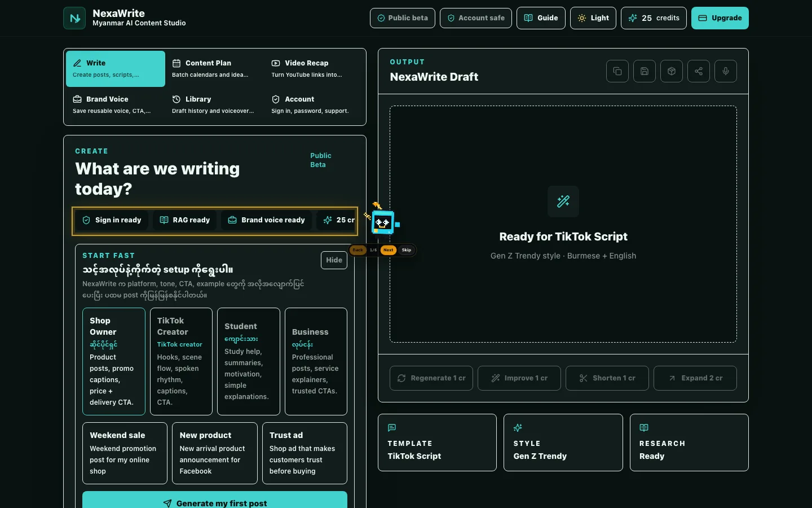The image size is (812, 508).
Task: Click the 25 credits sparkle indicator in the header
Action: (x=654, y=18)
